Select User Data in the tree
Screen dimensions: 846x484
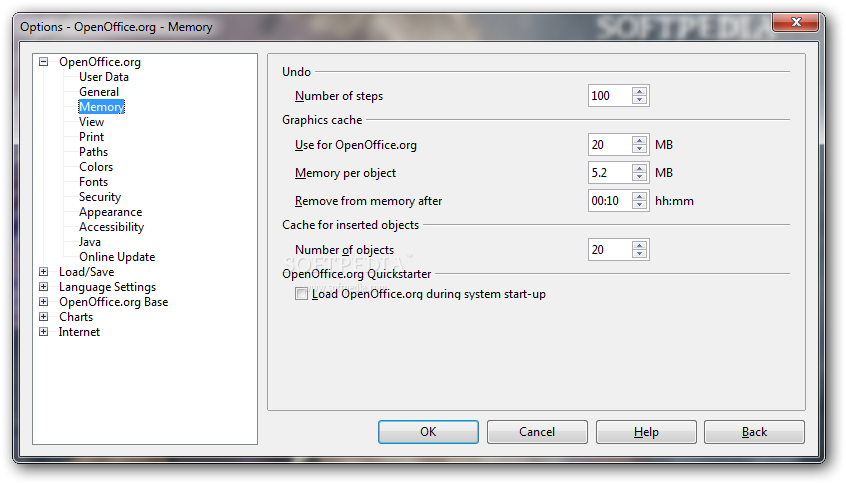104,77
